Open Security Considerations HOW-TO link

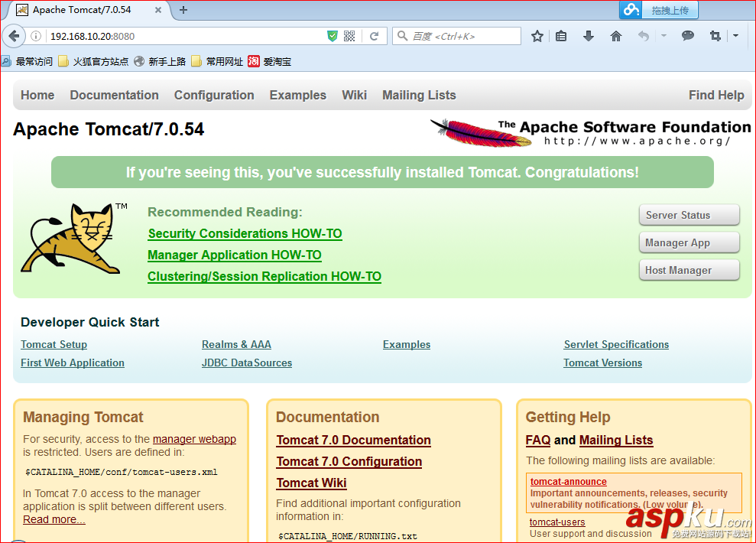click(245, 233)
